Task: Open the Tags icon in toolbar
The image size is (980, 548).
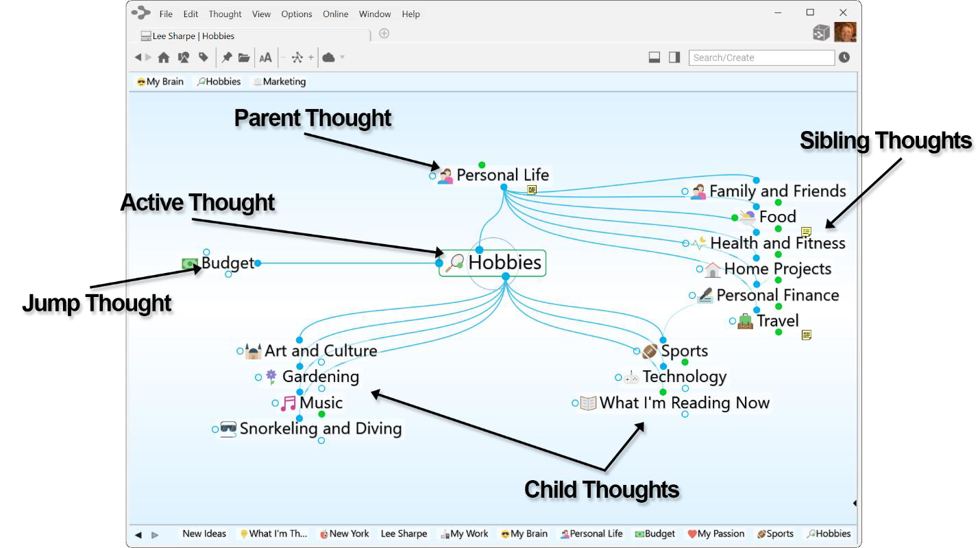Action: (204, 58)
